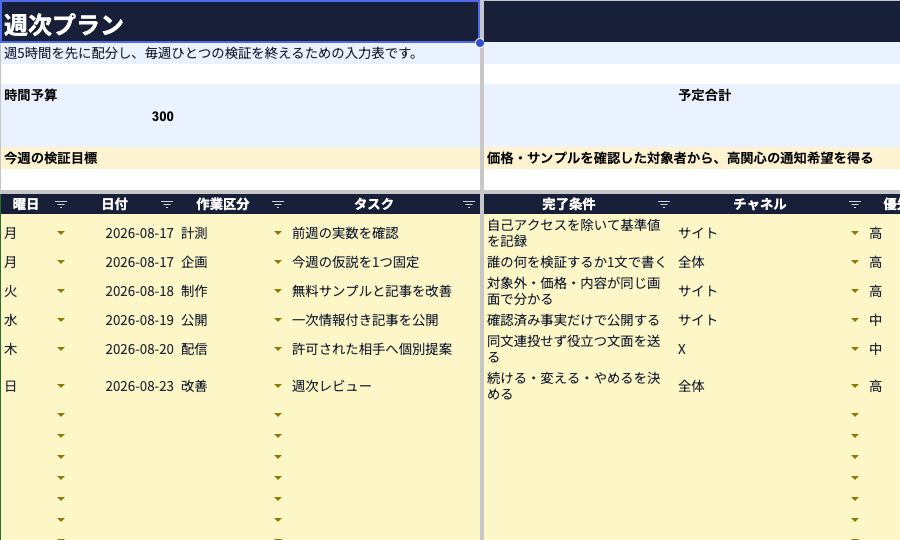
Task: Select the 確認済み事実だけで公開する cell
Action: coord(579,320)
